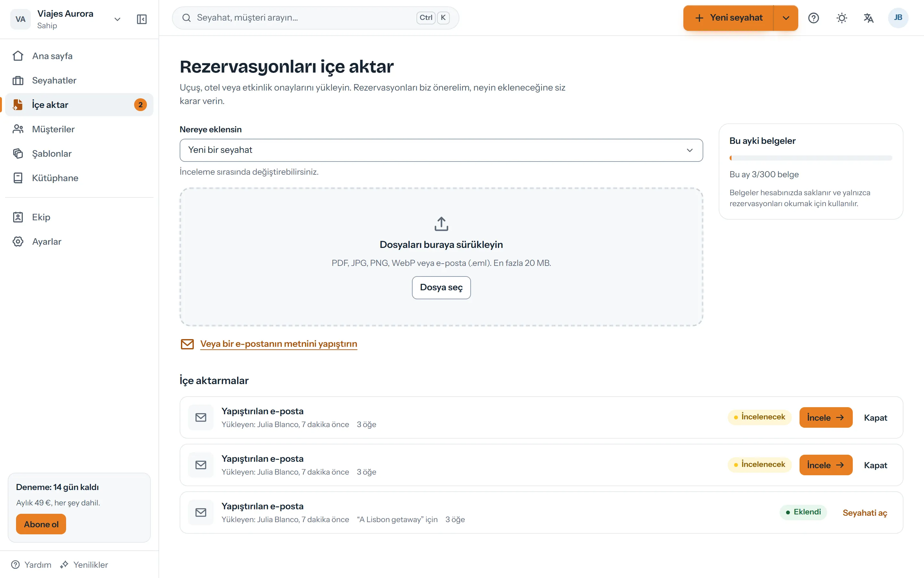Screen dimensions: 924x578
Task: Click the Eklendi status badge
Action: 803,512
